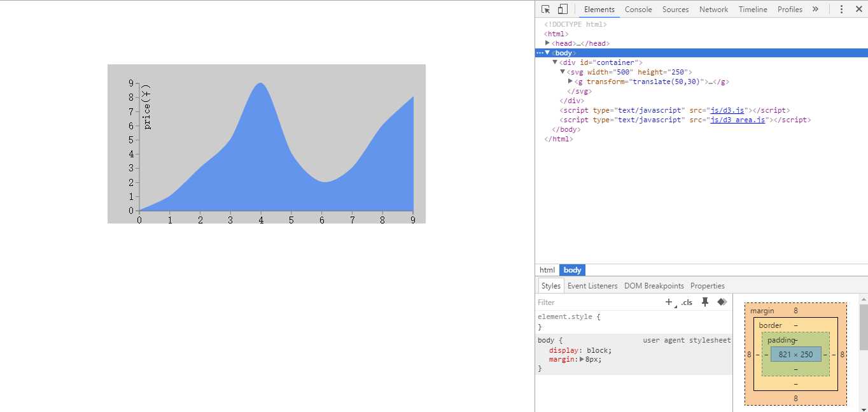Select the closing </svg> tag row

pos(579,91)
